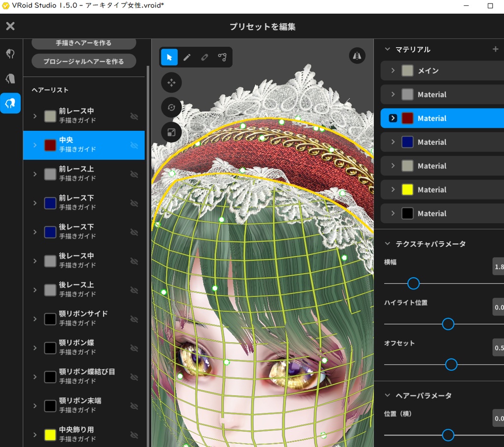
Task: Select the brush tool in the hair toolbar
Action: [x=187, y=57]
